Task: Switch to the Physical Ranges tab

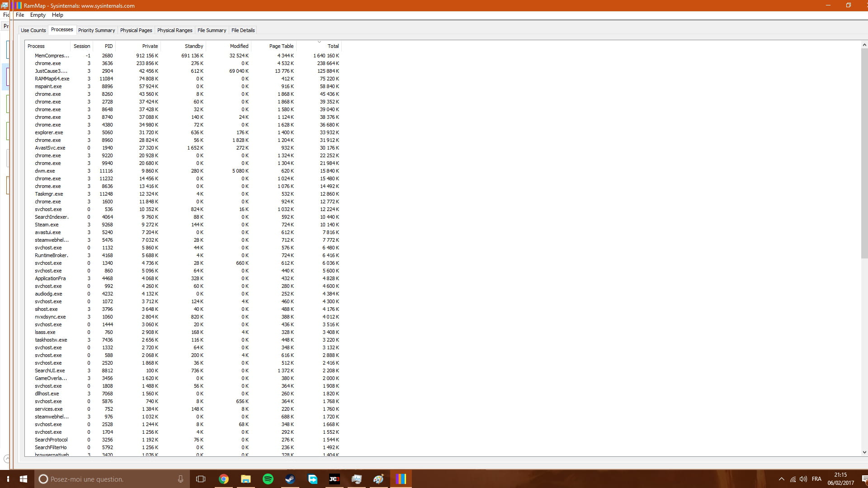Action: click(x=175, y=30)
